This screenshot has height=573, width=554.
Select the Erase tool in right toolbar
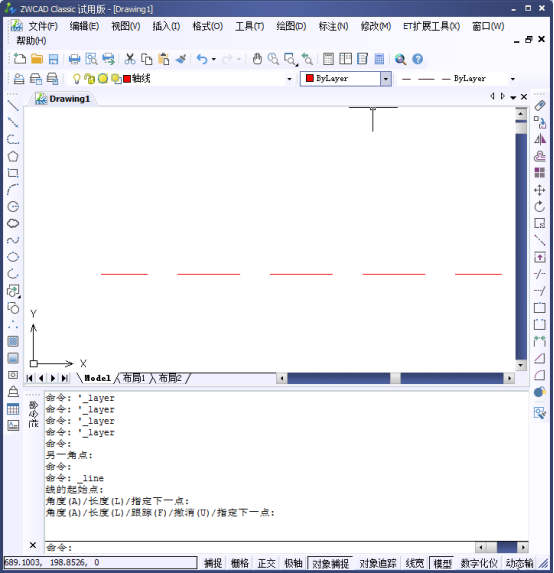click(x=540, y=106)
